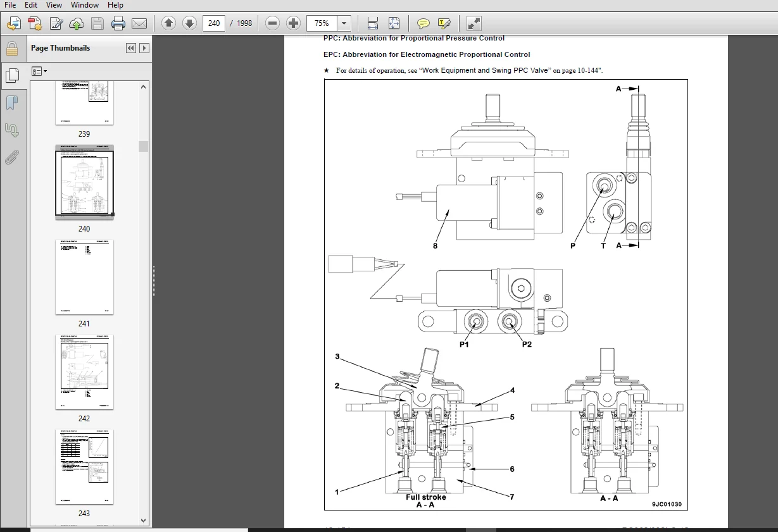
Task: Open the edit and sign document tool
Action: click(x=56, y=23)
